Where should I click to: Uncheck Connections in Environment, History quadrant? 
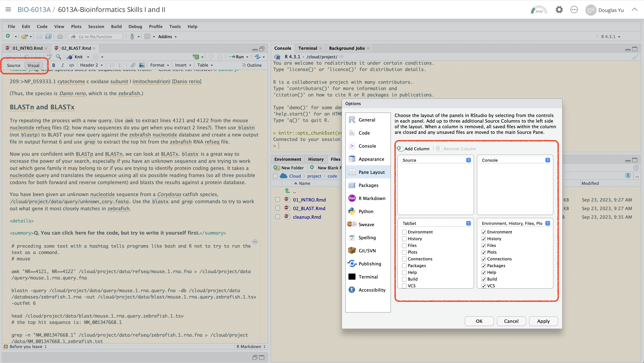tap(484, 259)
